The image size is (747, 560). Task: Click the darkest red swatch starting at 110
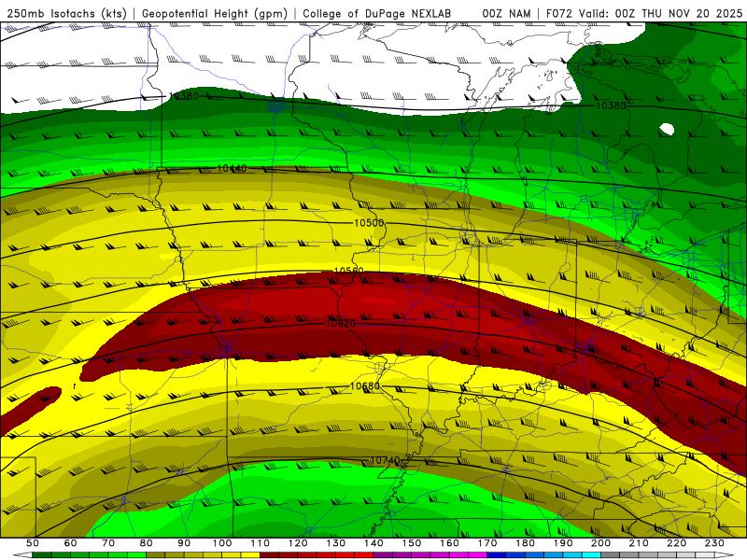coord(270,555)
